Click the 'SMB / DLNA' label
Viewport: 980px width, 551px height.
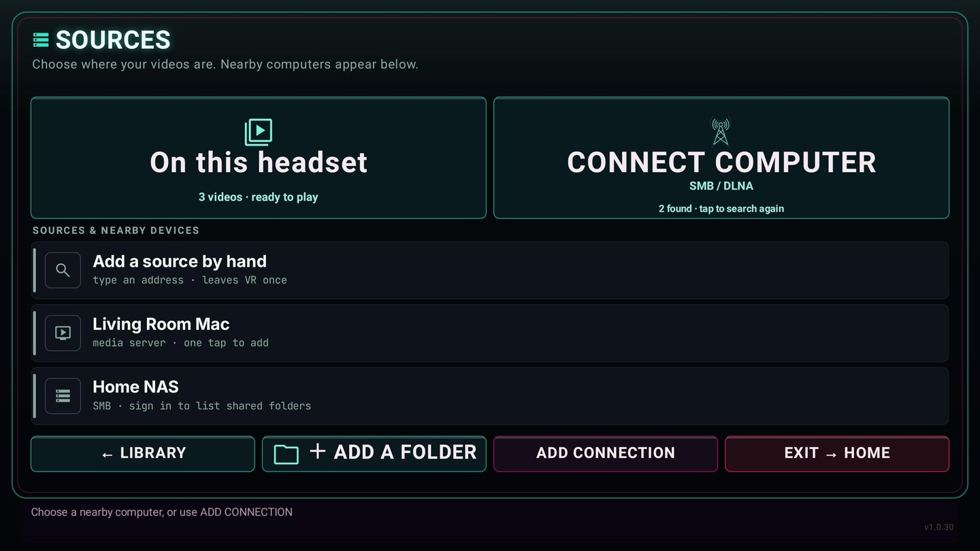(721, 186)
